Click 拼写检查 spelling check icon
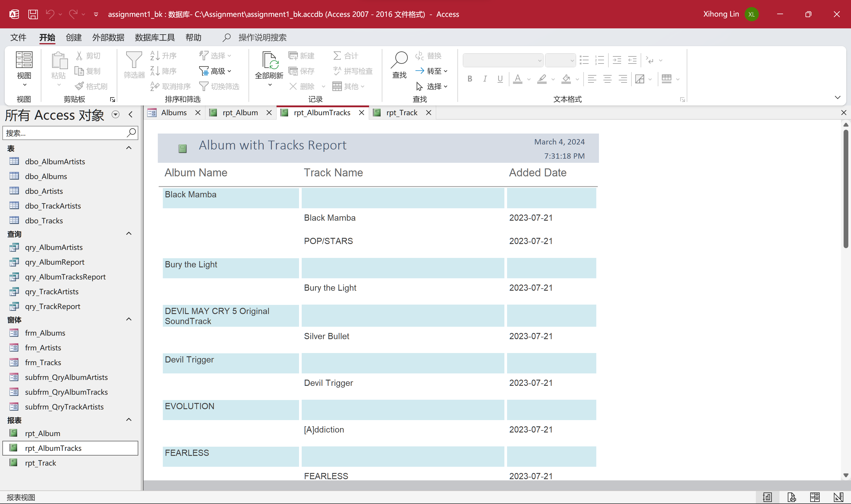Viewport: 851px width, 504px height. (337, 71)
